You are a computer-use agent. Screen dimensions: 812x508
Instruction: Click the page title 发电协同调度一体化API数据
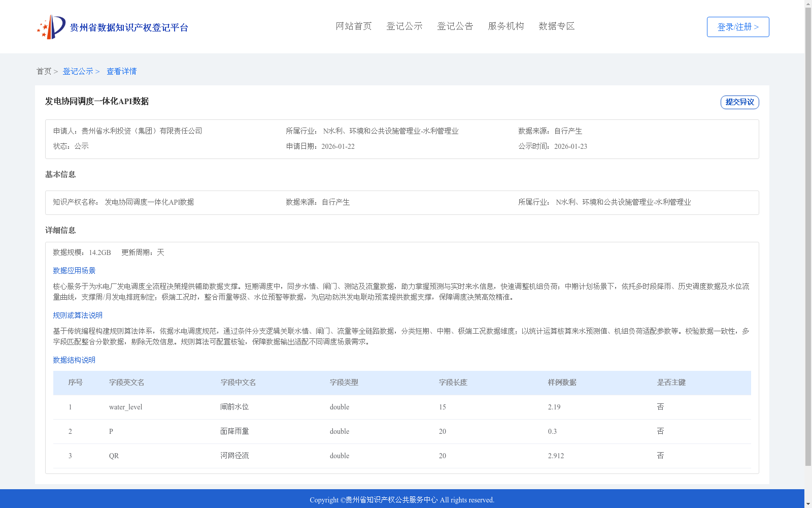point(97,102)
